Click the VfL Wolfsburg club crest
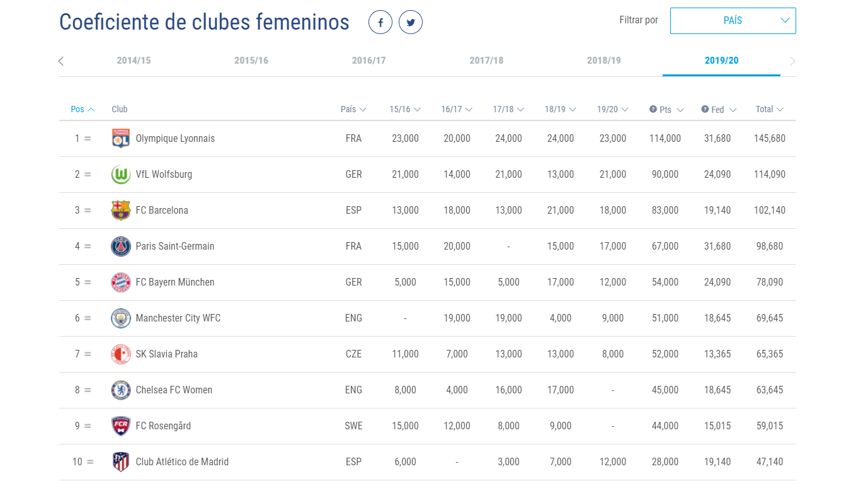The image size is (868, 481). pos(121,174)
